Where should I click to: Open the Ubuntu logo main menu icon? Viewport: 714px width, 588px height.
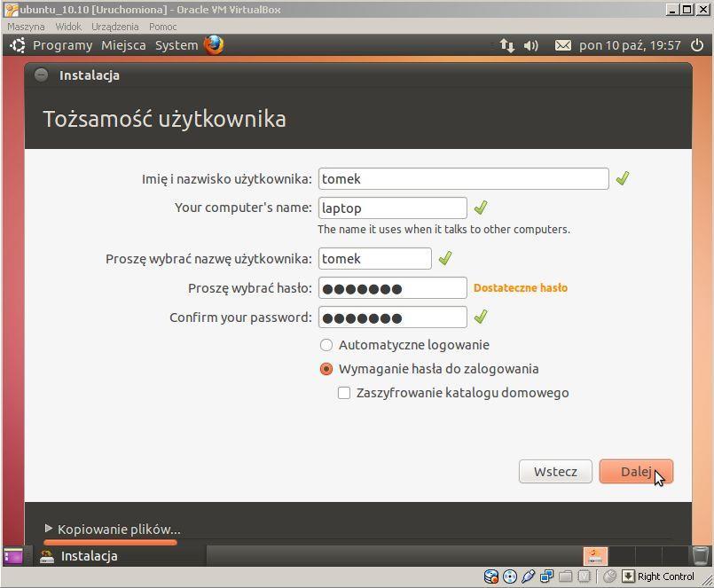(x=18, y=45)
